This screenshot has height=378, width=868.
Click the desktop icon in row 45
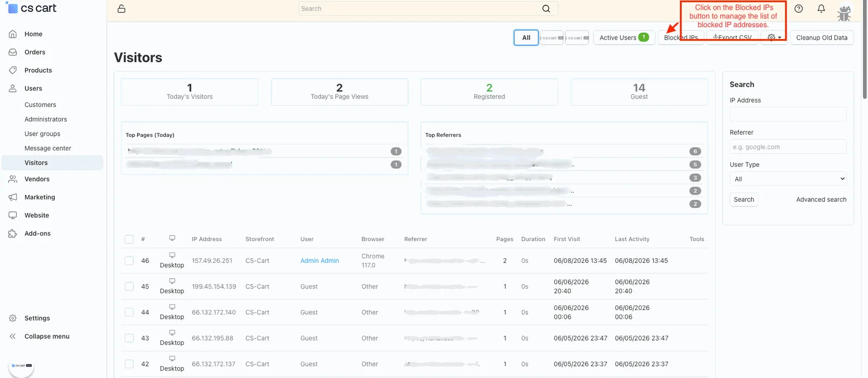[x=172, y=281]
